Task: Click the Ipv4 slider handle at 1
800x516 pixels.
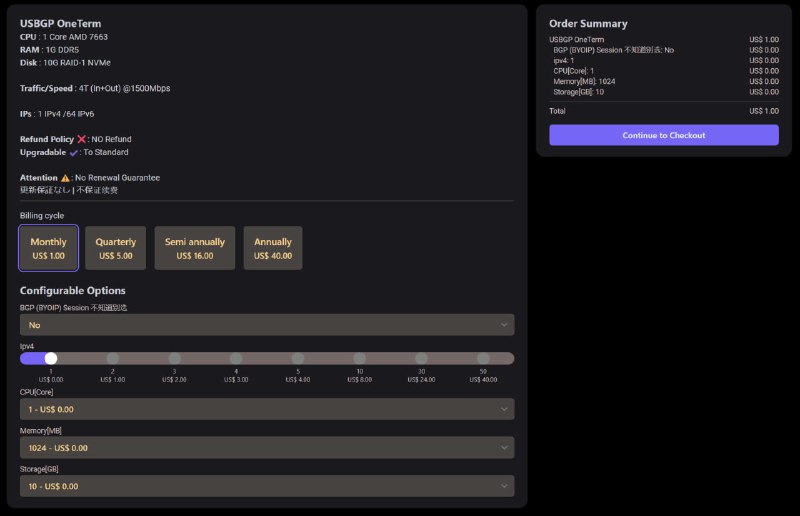Action: click(x=51, y=358)
